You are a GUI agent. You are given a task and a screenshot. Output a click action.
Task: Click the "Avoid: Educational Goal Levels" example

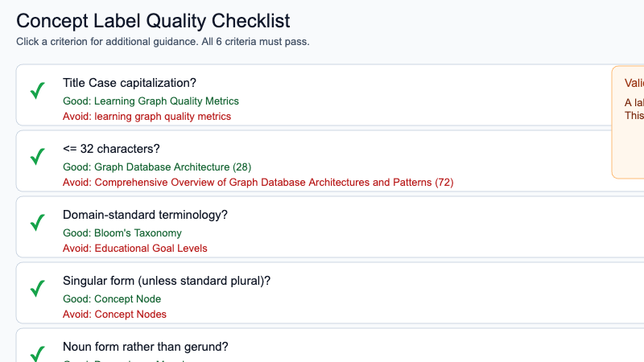coord(134,249)
